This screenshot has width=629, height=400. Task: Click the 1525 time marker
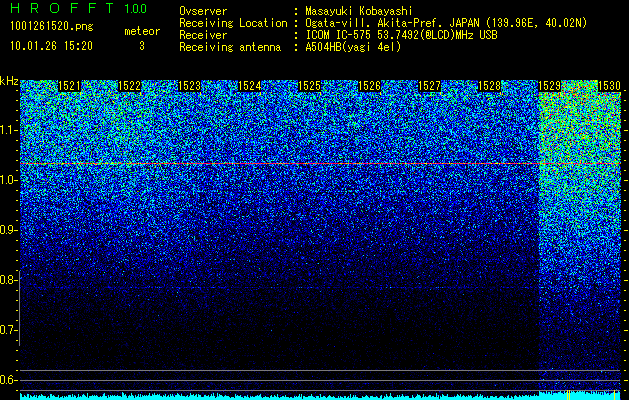309,86
